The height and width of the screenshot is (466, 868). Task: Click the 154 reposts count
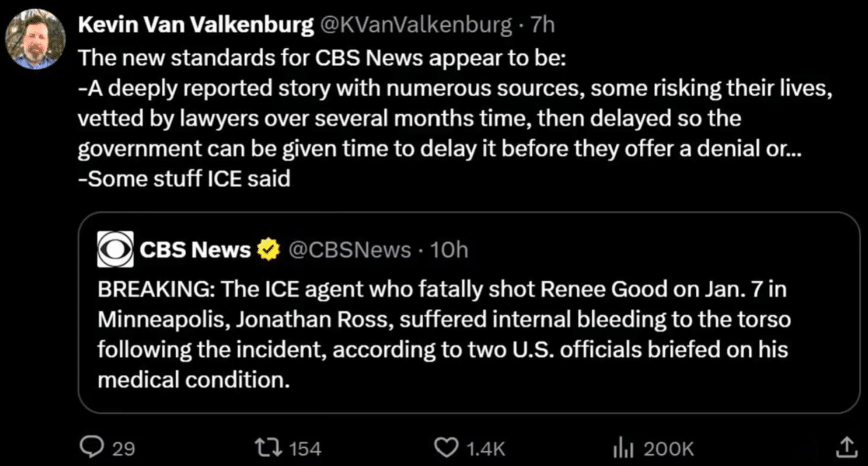tap(304, 448)
